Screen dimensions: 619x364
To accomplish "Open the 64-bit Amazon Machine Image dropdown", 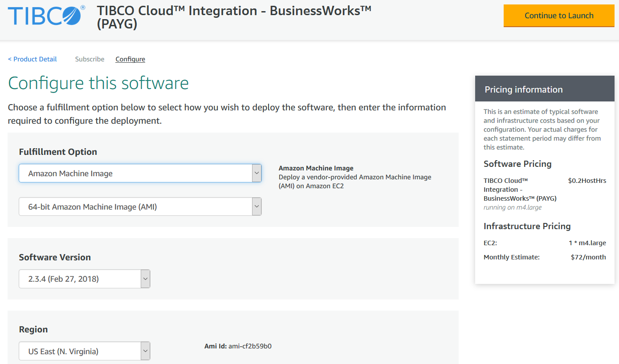I will (135, 206).
